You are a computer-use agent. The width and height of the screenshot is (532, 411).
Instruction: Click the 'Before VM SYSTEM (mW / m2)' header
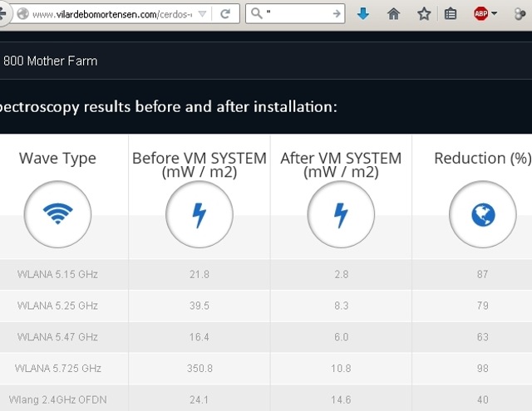click(199, 165)
